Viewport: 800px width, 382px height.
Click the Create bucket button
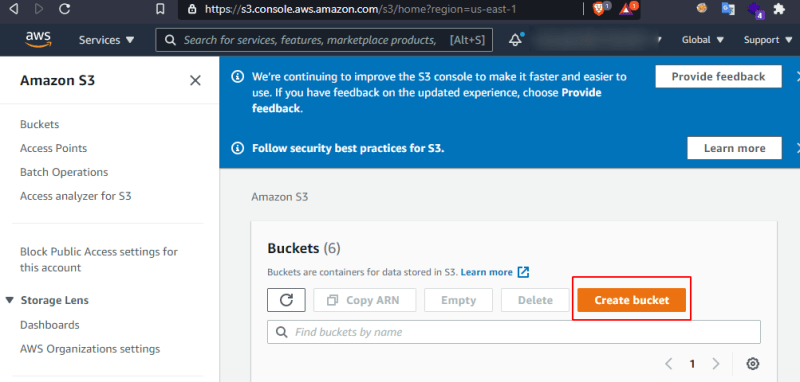[x=632, y=300]
